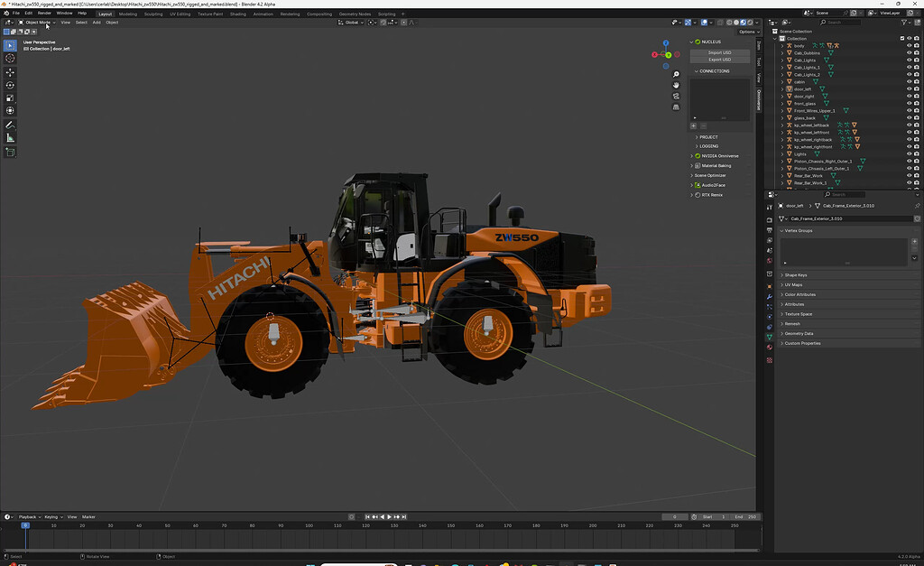Image resolution: width=924 pixels, height=566 pixels.
Task: Toggle visibility of the door_right object
Action: 910,96
